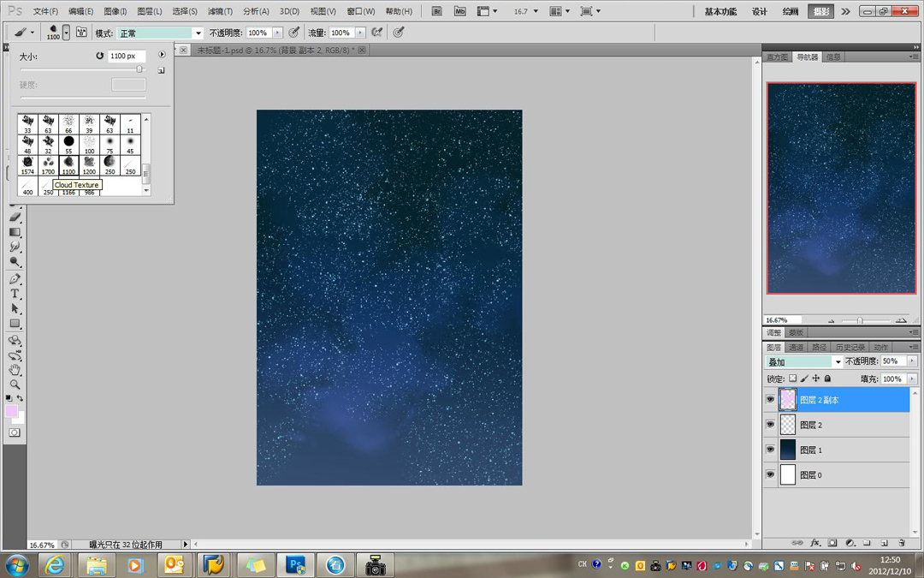Launch Adobe Bridge with Br icon
Viewport: 924px width, 578px height.
point(436,11)
